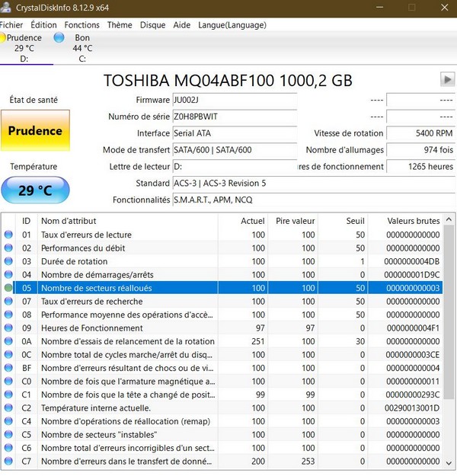Click status dot for Température interne actuelle

coord(8,408)
